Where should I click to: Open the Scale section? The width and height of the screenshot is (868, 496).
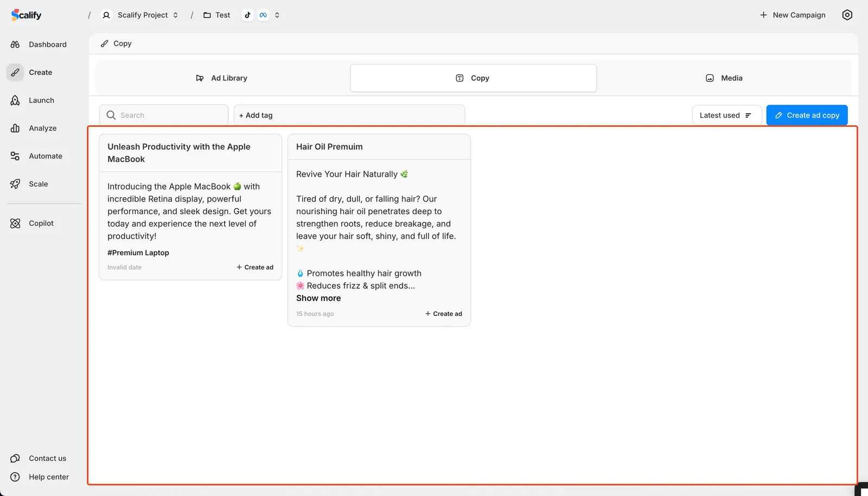pos(38,184)
